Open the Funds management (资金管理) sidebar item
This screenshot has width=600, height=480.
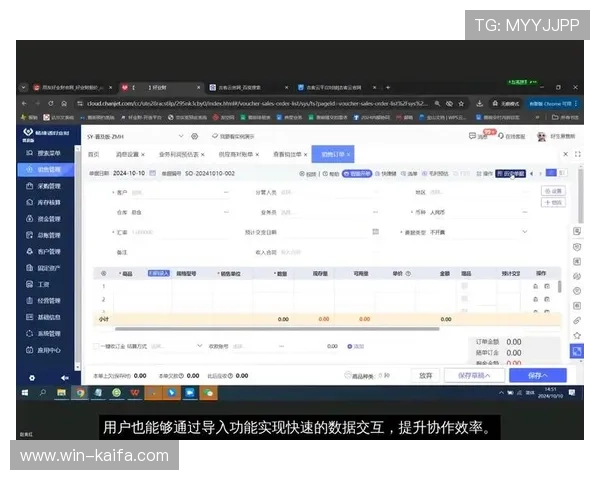pos(43,219)
